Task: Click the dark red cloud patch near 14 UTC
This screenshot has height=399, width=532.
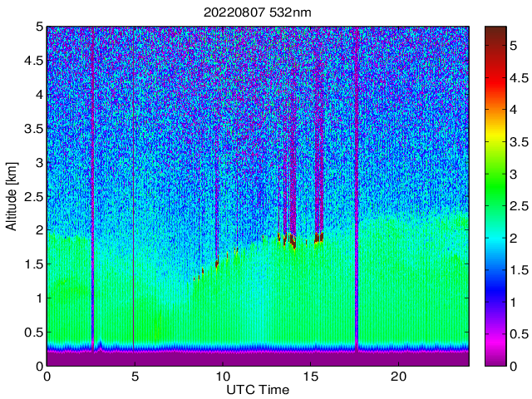Action: [x=293, y=240]
